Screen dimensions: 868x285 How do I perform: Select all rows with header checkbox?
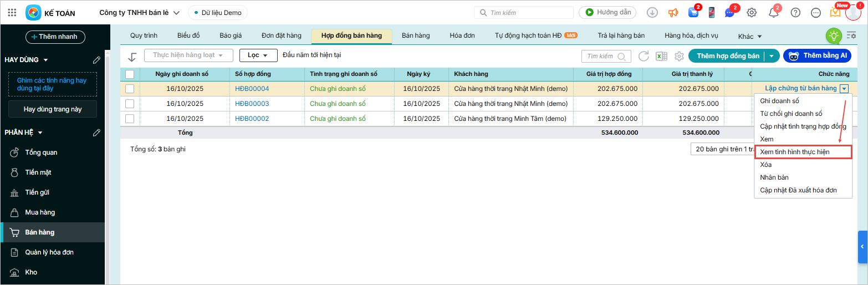tap(130, 74)
